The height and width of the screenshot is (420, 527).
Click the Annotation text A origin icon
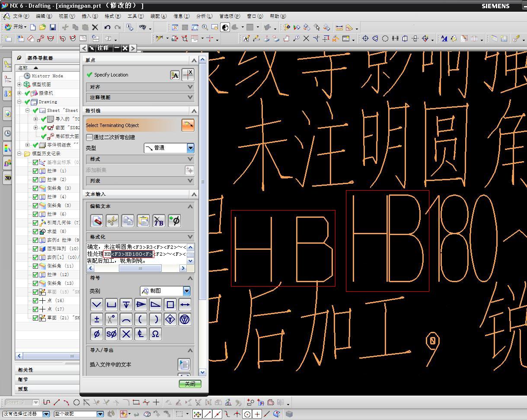(175, 75)
